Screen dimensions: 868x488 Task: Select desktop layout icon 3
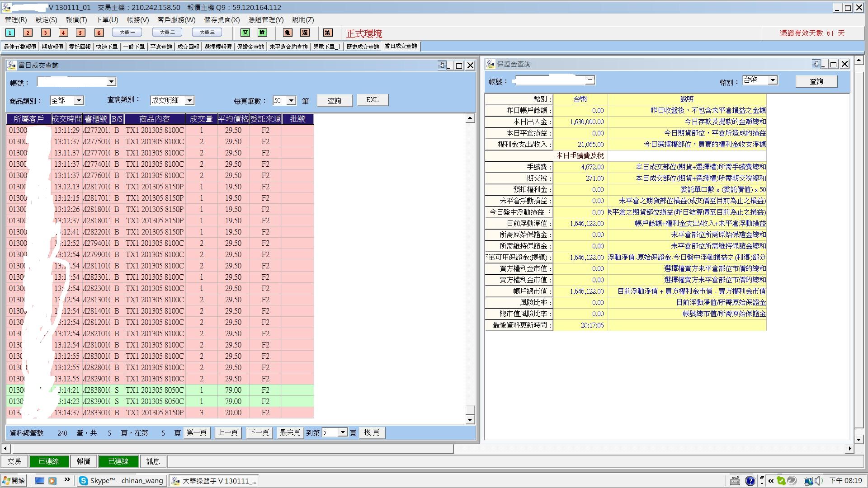click(x=45, y=33)
